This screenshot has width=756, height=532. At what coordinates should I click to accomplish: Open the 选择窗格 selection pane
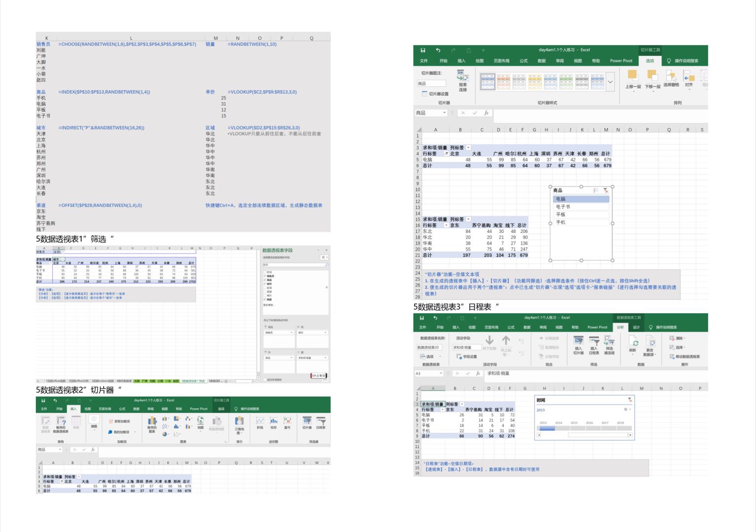(671, 78)
